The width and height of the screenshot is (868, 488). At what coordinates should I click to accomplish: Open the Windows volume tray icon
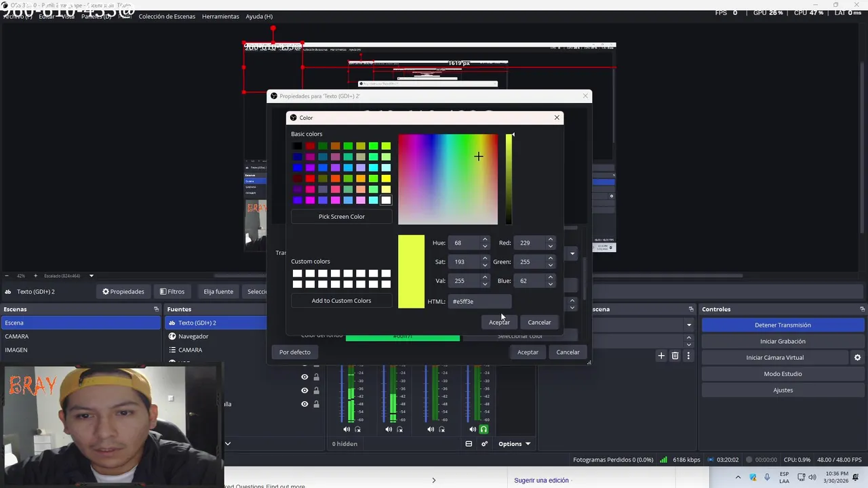click(x=812, y=477)
